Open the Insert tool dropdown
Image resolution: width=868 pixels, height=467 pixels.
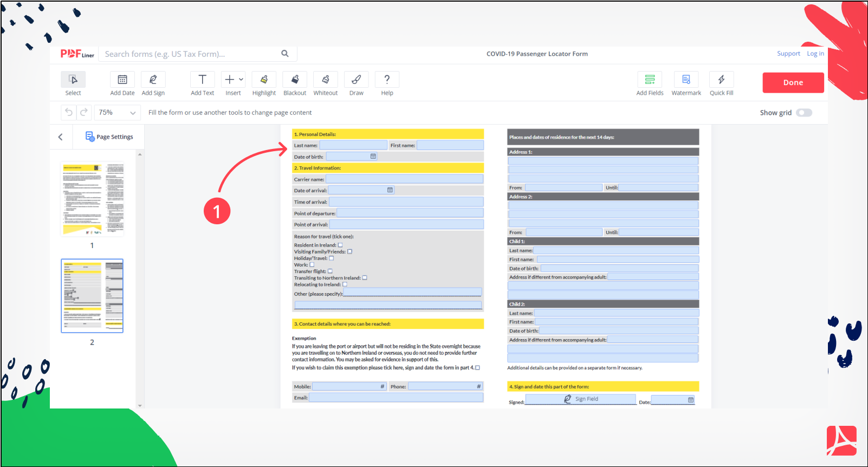[234, 80]
